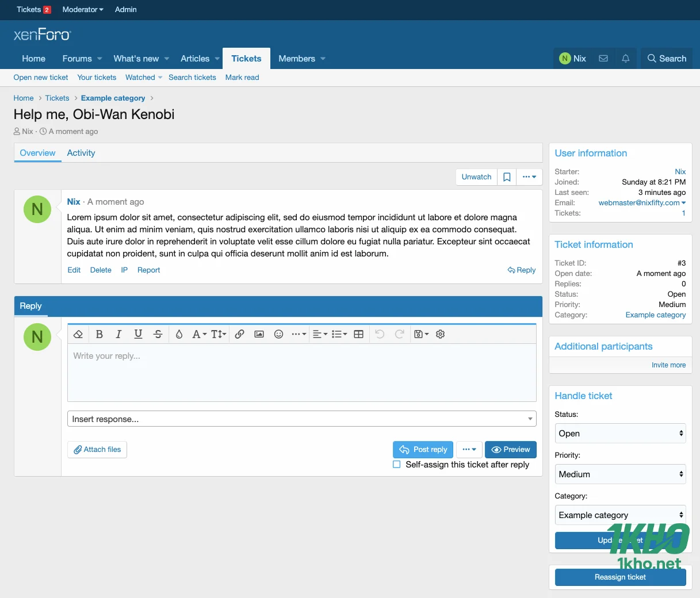Open the Status dropdown under Handle ticket
Viewport: 700px width, 598px height.
(x=620, y=433)
